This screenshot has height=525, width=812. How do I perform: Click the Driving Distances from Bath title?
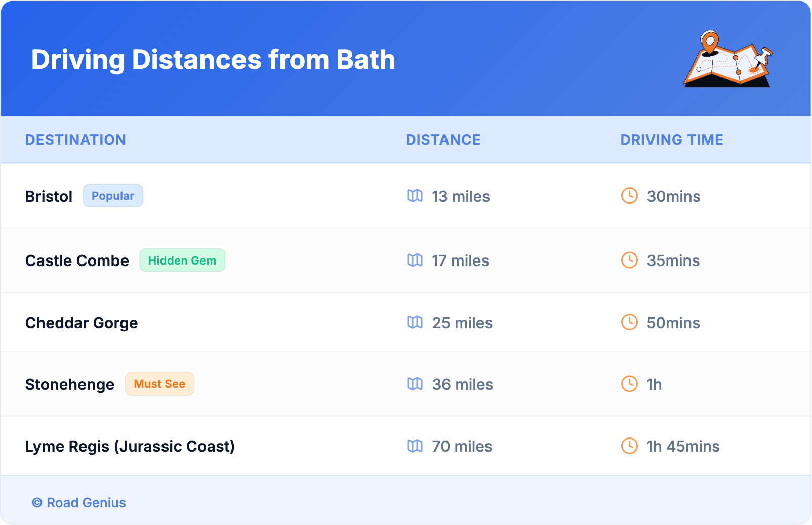click(x=213, y=60)
